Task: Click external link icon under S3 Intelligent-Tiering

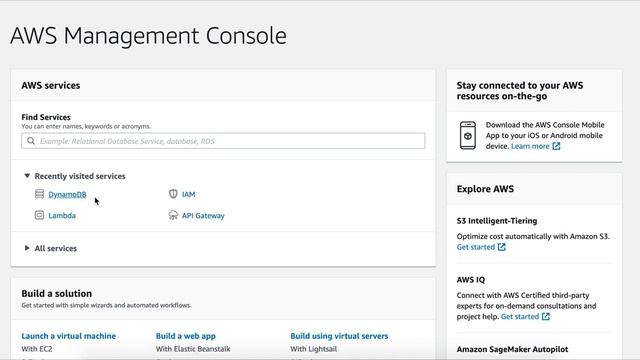Action: pyautogui.click(x=502, y=247)
